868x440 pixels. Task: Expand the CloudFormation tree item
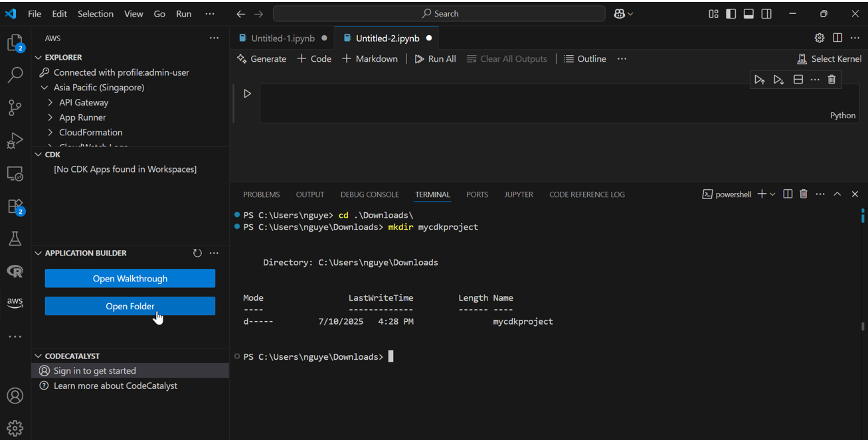click(x=50, y=132)
